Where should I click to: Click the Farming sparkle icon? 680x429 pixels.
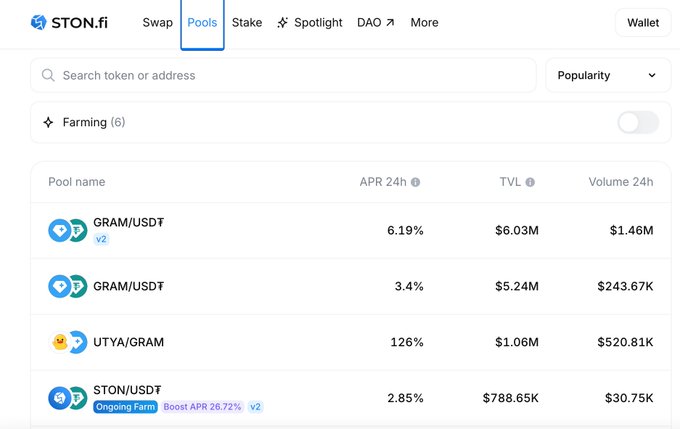48,122
